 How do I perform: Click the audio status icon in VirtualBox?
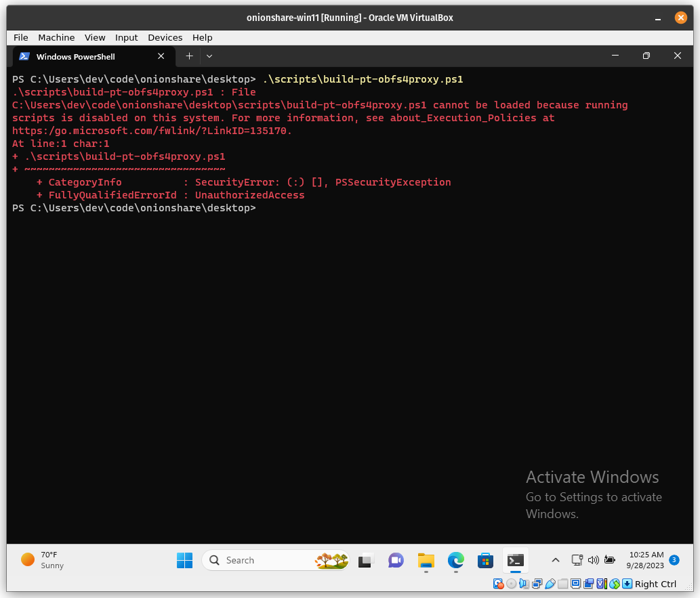click(x=524, y=583)
